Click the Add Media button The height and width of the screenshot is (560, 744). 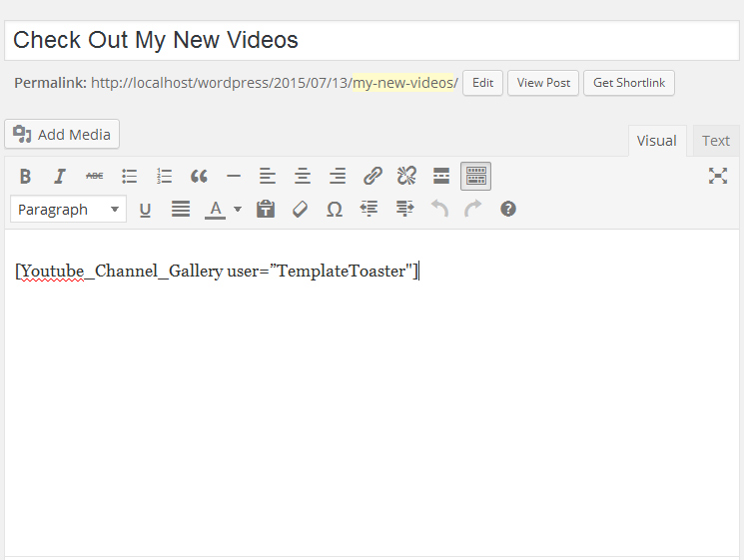(62, 134)
